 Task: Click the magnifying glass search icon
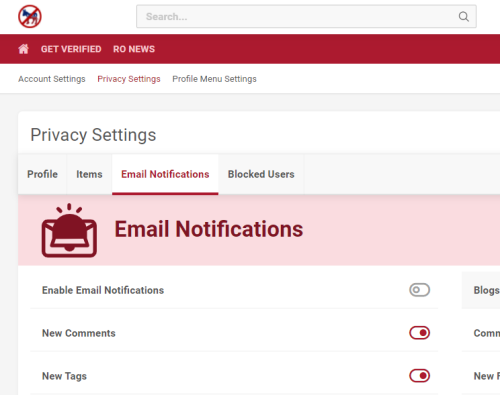(x=463, y=16)
